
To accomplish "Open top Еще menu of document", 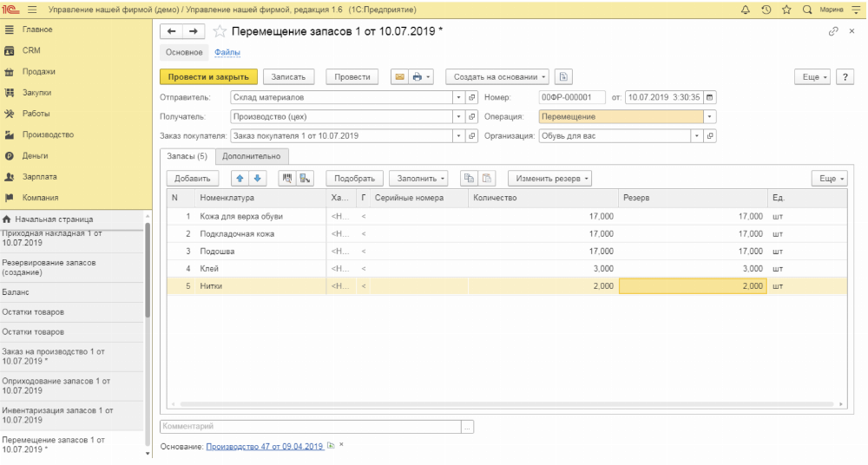I will point(812,77).
